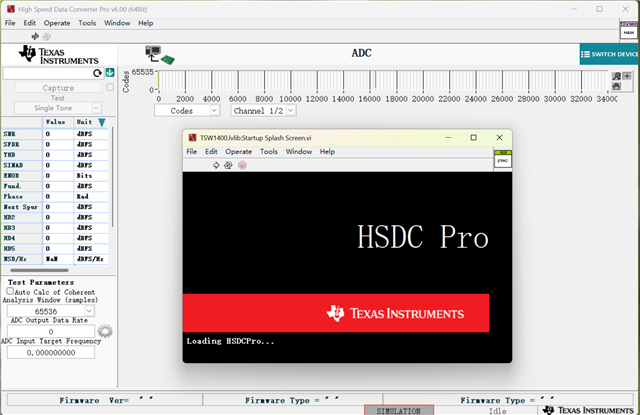
Task: Click the teal filter triangle in table header
Action: pos(102,122)
